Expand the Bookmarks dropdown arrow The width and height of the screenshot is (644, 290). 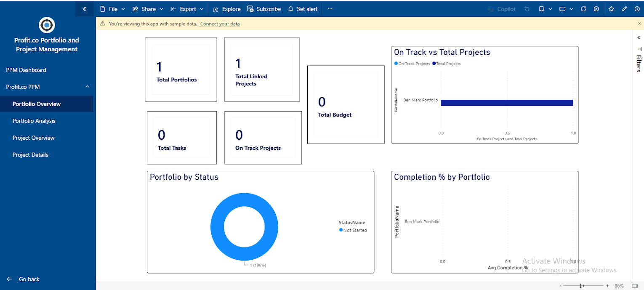point(550,9)
